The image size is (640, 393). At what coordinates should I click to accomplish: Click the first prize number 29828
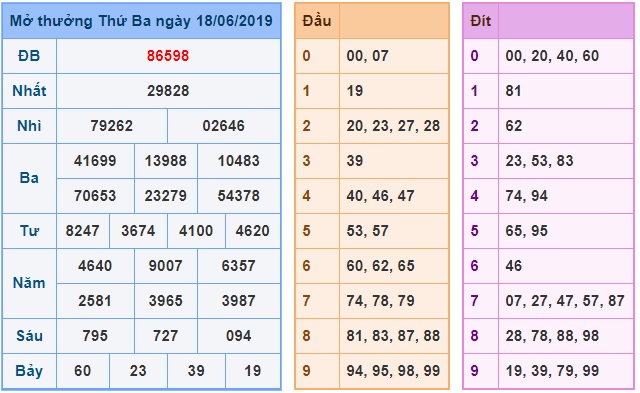click(x=168, y=91)
